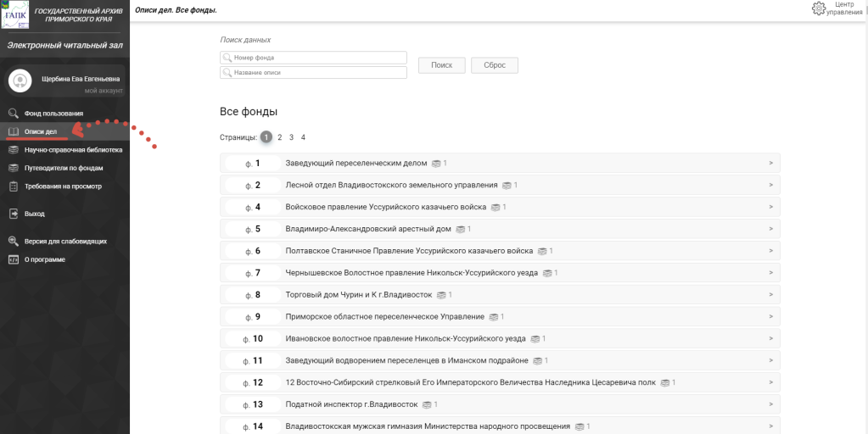
Task: Click the GAPK archive logo
Action: click(x=16, y=14)
